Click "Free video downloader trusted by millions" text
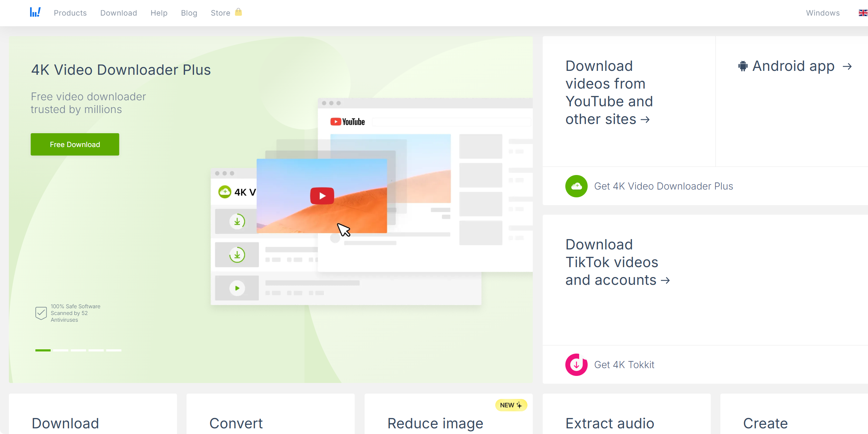The image size is (868, 434). click(x=88, y=103)
